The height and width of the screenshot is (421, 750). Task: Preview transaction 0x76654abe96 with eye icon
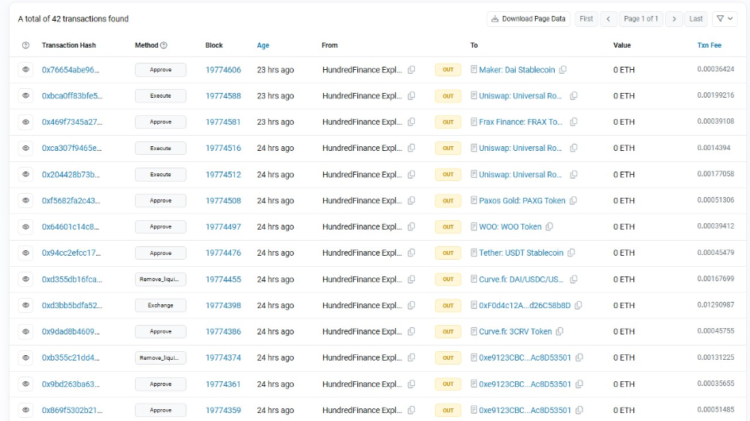click(x=26, y=70)
